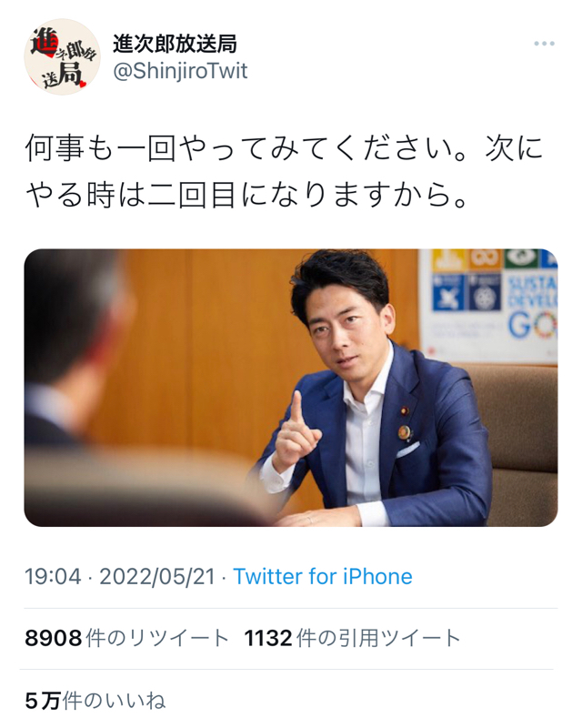
Task: Click the 進次郎放送局 round profile avatar
Action: (62, 56)
